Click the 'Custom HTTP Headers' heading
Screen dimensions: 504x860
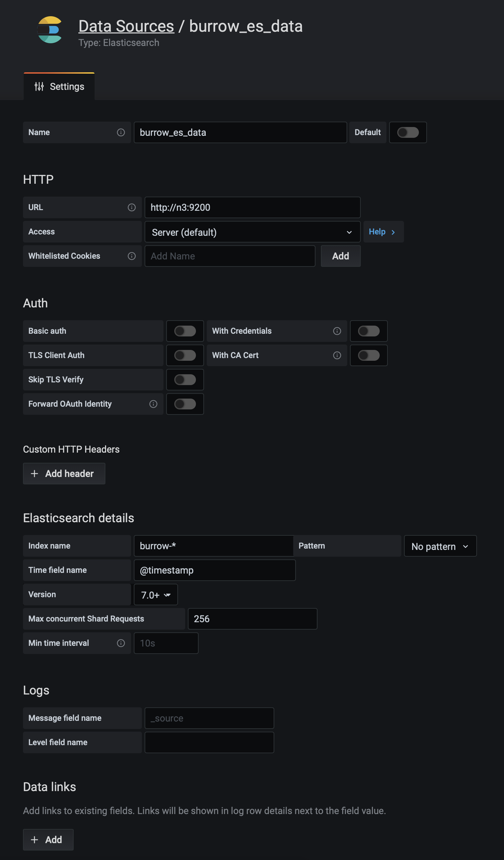point(71,450)
